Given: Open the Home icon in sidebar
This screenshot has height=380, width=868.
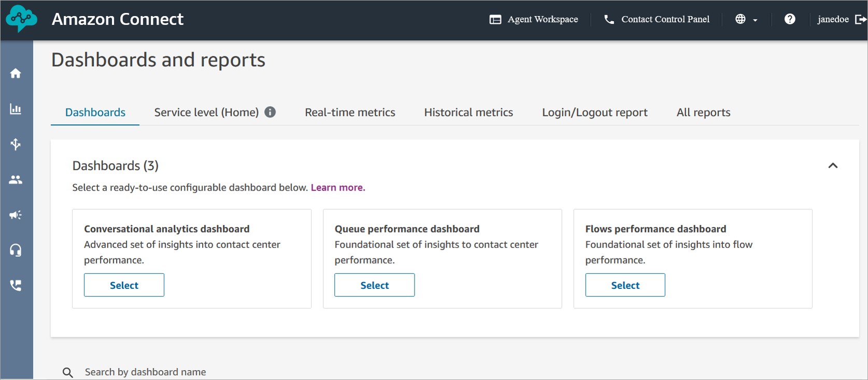Looking at the screenshot, I should coord(16,74).
